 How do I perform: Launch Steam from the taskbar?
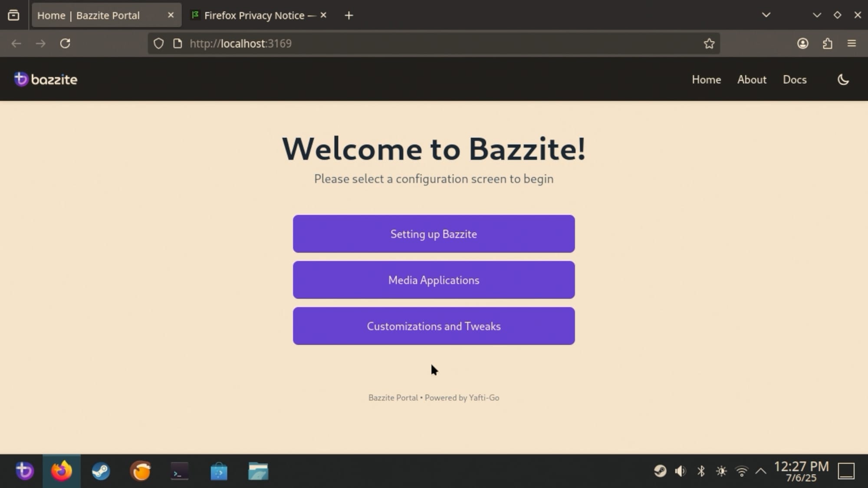click(x=101, y=471)
